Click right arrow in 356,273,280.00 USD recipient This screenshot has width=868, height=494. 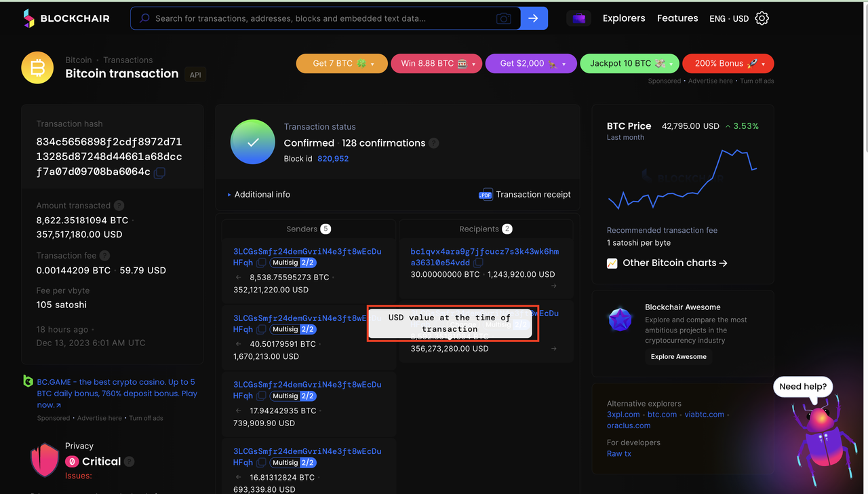coord(554,349)
